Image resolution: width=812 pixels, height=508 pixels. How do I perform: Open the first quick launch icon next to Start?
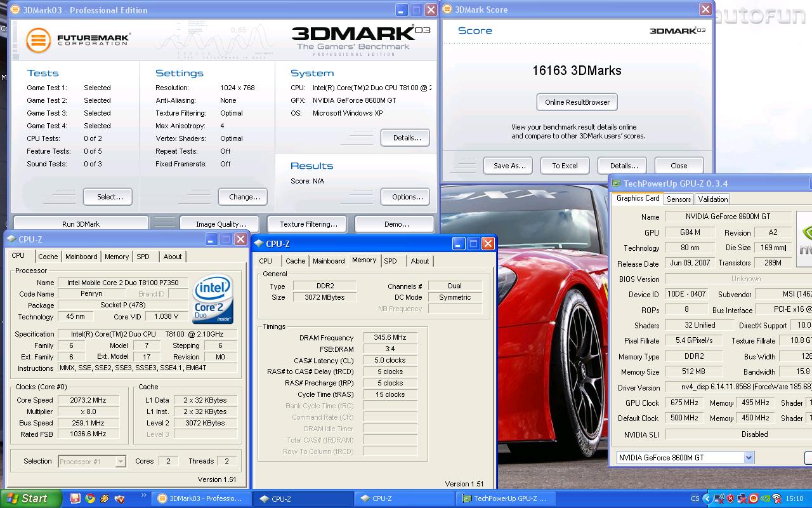tap(75, 498)
